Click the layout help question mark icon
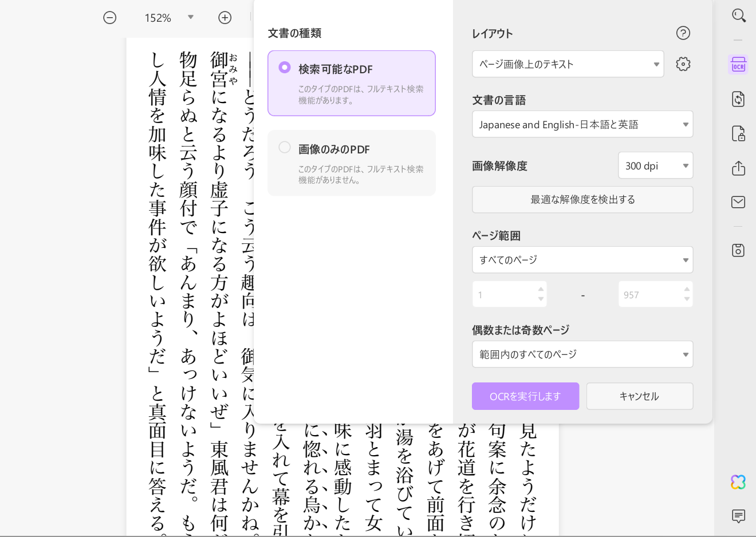Screen dimensions: 756x537 (683, 33)
